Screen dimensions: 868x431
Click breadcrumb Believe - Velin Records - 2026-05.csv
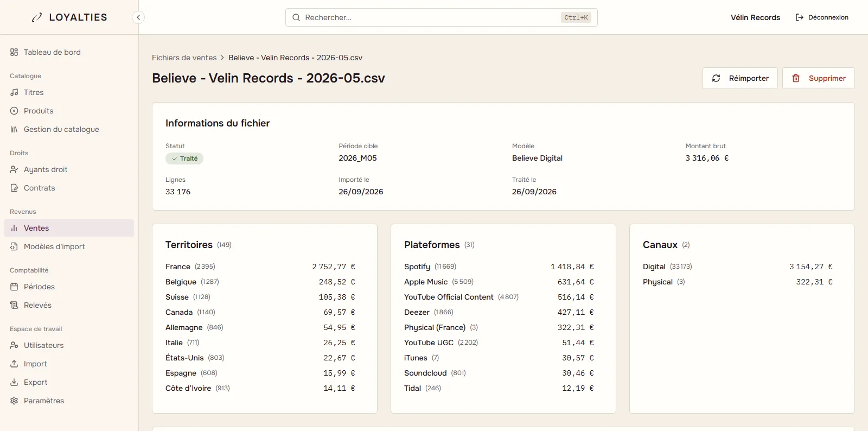295,58
